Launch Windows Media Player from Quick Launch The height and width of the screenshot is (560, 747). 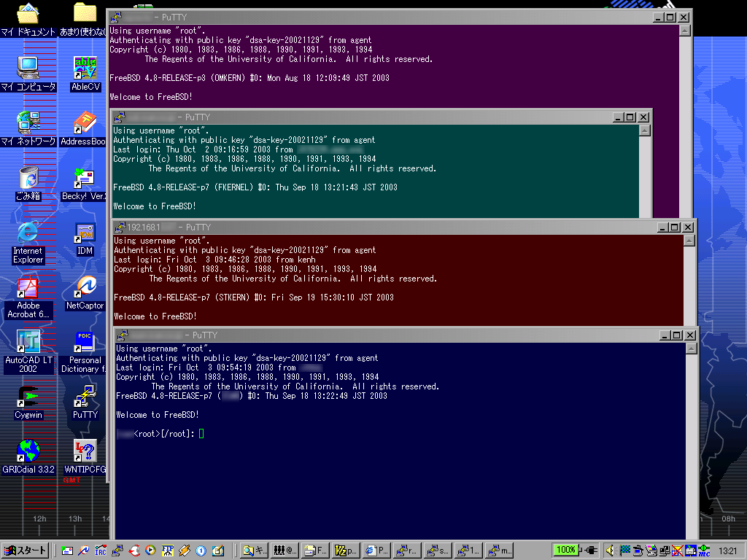[x=150, y=551]
